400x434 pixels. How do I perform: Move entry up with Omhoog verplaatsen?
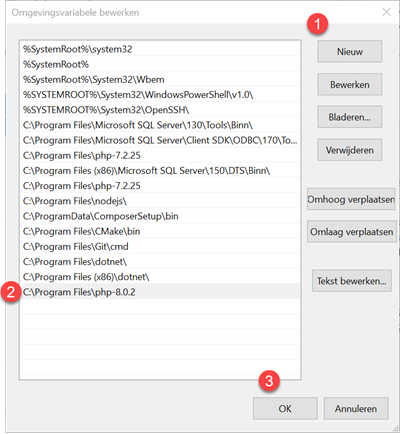tap(351, 199)
